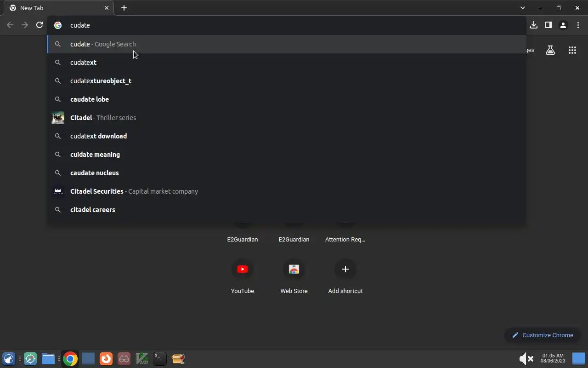588x368 pixels.
Task: Open the YouTube shortcut
Action: click(x=243, y=276)
